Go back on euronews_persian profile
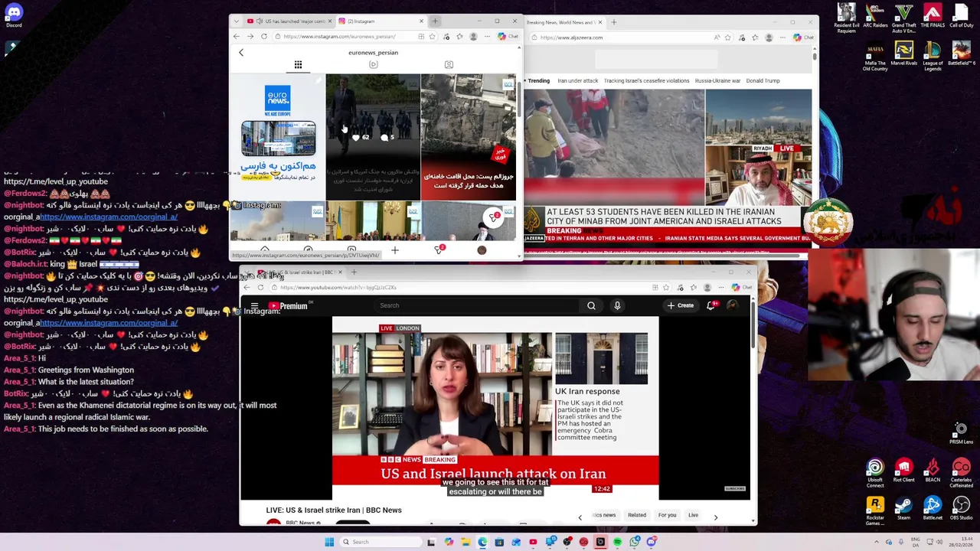 240,52
